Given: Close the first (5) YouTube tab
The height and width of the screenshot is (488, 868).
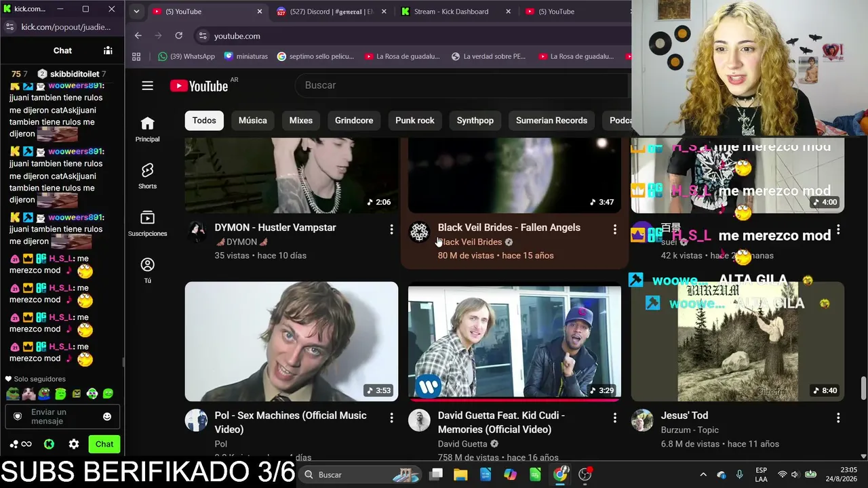Looking at the screenshot, I should 259,12.
